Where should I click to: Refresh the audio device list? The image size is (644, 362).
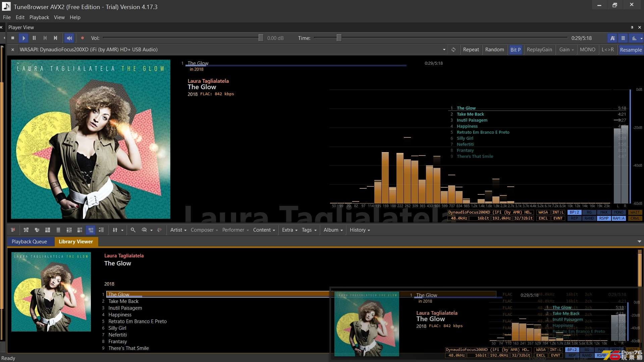453,50
